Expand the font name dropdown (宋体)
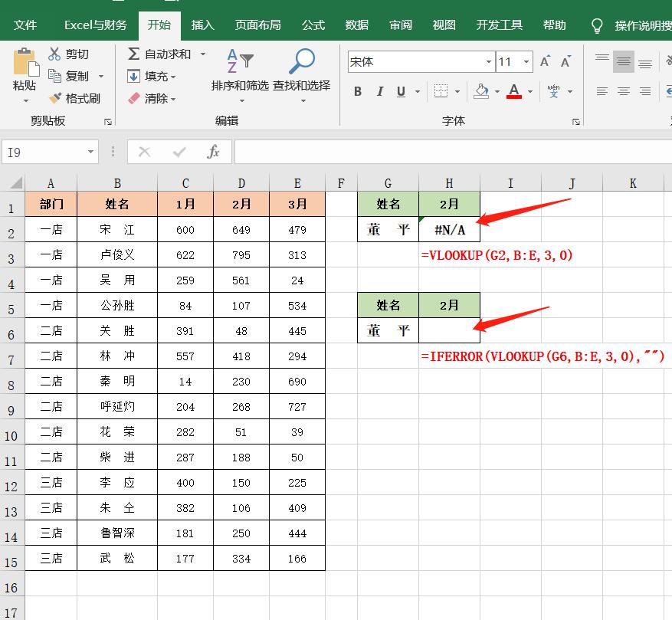 click(x=489, y=62)
